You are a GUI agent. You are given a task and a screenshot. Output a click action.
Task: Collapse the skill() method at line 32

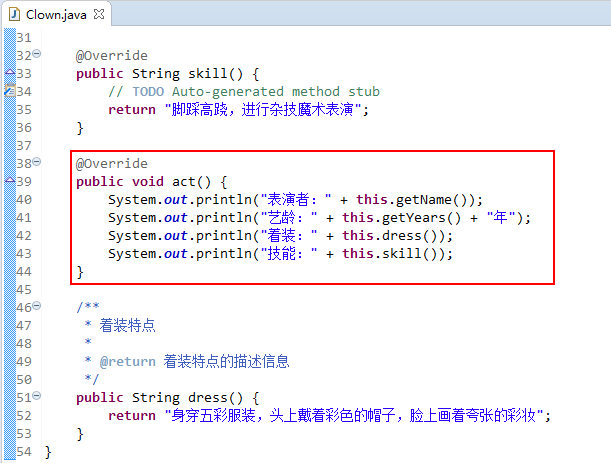(37, 53)
